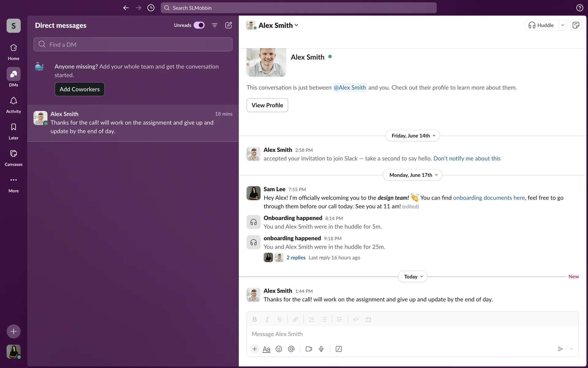Click the microphone audio clip icon
The width and height of the screenshot is (588, 368).
(321, 349)
